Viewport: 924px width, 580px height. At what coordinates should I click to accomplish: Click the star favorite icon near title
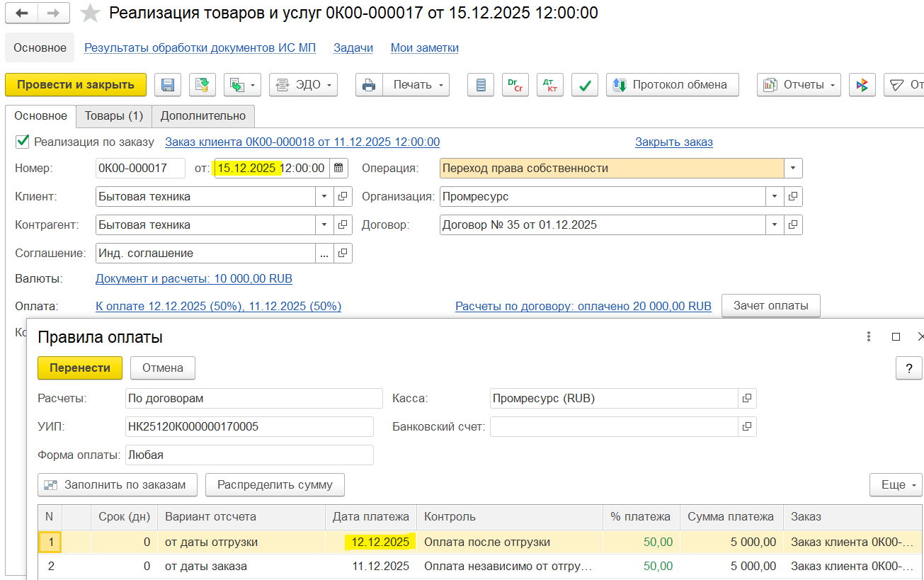[x=90, y=13]
